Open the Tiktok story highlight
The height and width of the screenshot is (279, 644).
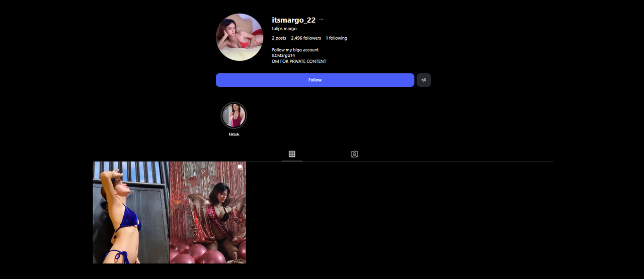(x=234, y=116)
